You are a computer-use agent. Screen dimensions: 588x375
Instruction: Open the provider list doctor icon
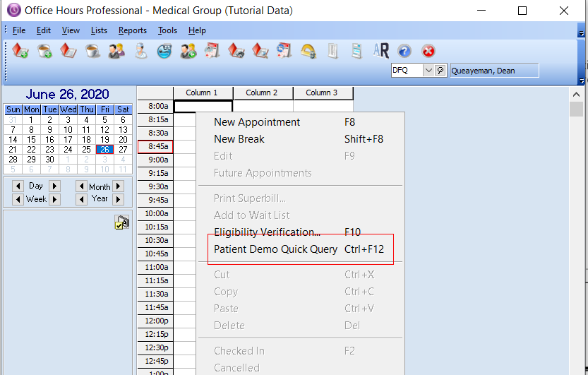point(140,51)
